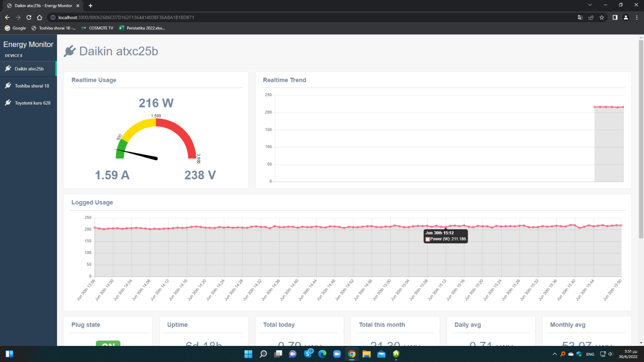Click the Total this month card heading
644x362 pixels.
tap(382, 325)
